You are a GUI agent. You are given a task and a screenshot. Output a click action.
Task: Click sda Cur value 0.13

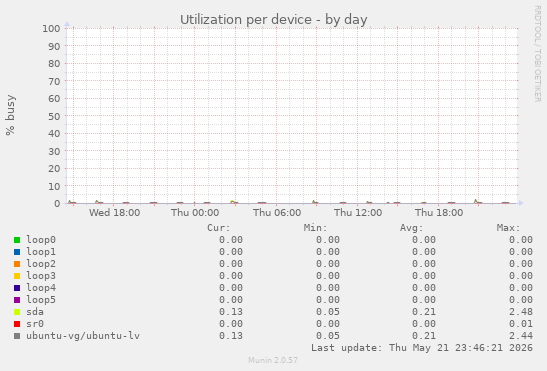(x=231, y=312)
